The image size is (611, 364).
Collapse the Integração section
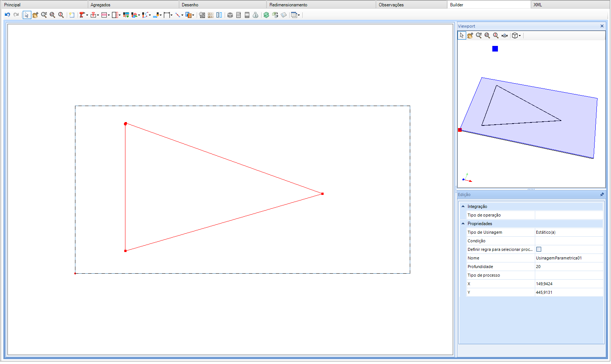click(x=463, y=206)
